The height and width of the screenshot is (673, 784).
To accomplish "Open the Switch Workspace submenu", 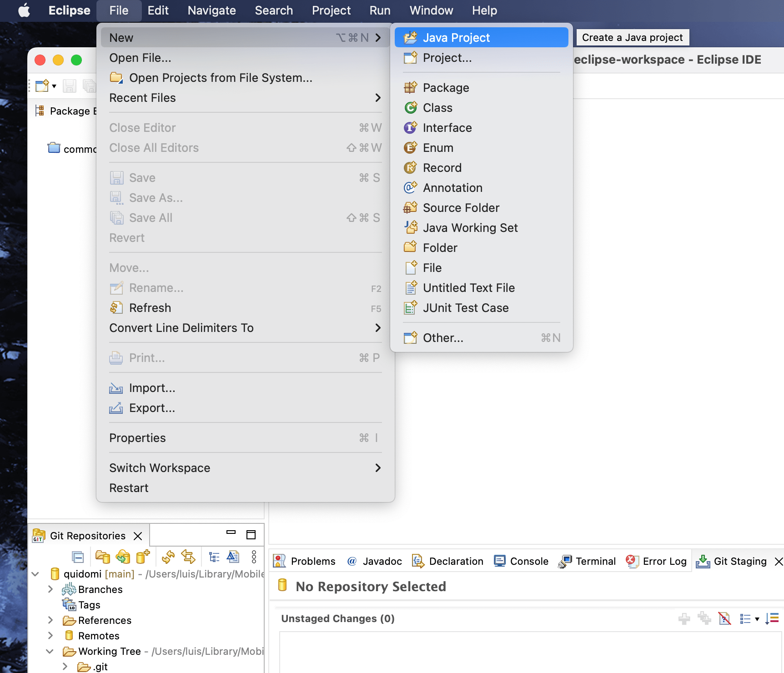I will 246,468.
